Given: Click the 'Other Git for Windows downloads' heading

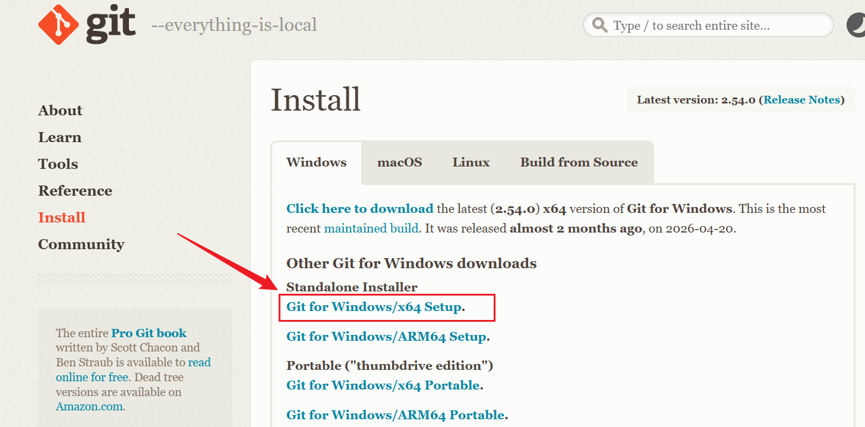Looking at the screenshot, I should coord(412,263).
